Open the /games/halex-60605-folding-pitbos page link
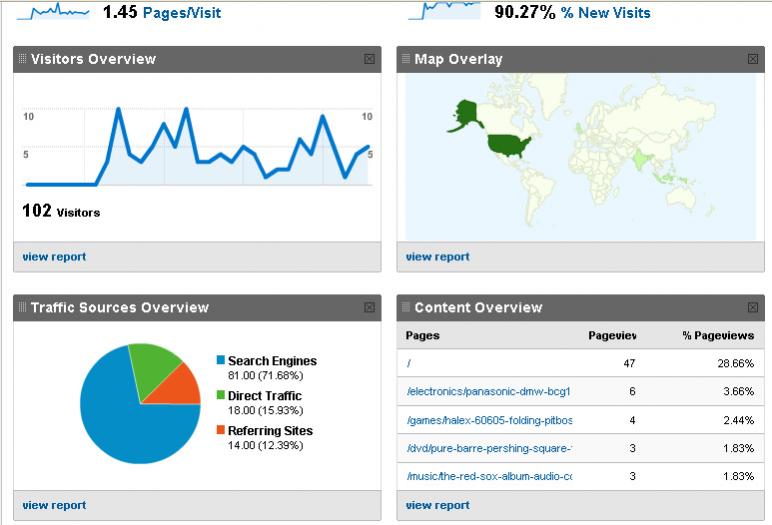Viewport: 772px width, 525px height. tap(489, 420)
